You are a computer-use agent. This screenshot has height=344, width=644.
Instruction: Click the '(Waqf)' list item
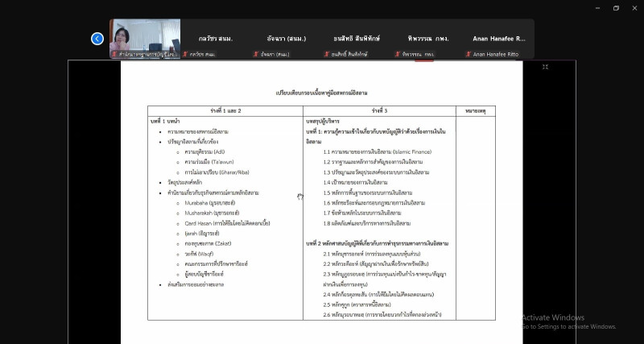coord(199,254)
